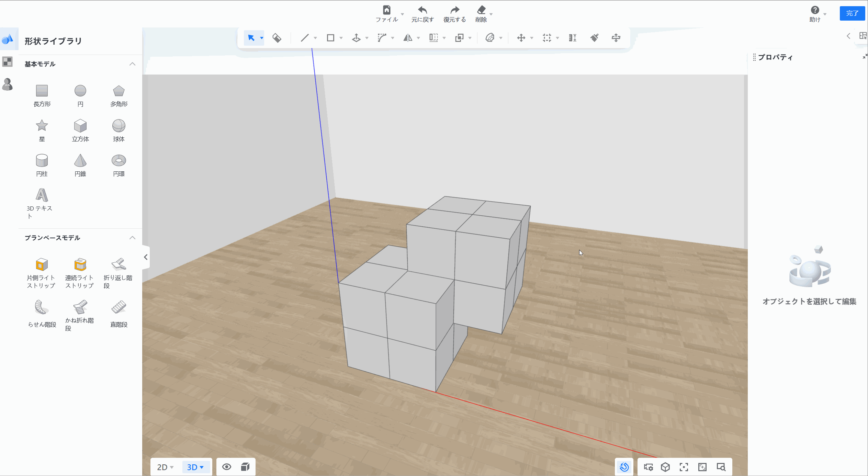Open the shape library sidebar tab
The width and height of the screenshot is (868, 476).
tap(8, 39)
